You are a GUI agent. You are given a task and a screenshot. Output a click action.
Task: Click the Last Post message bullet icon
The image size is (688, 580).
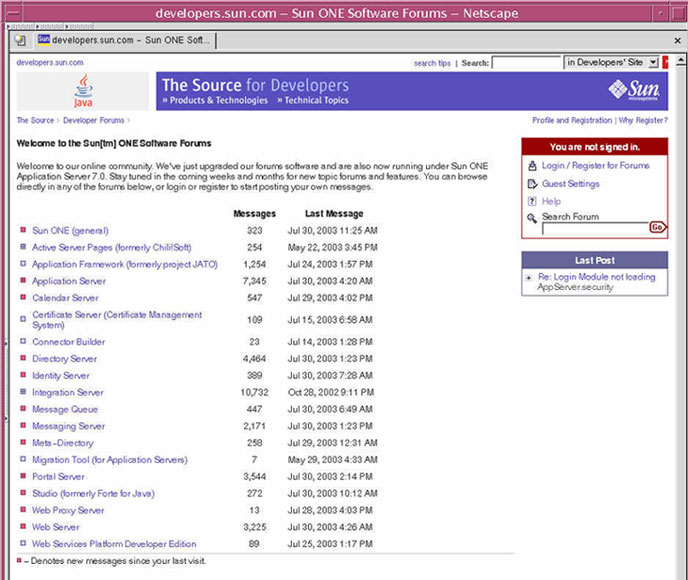(529, 277)
